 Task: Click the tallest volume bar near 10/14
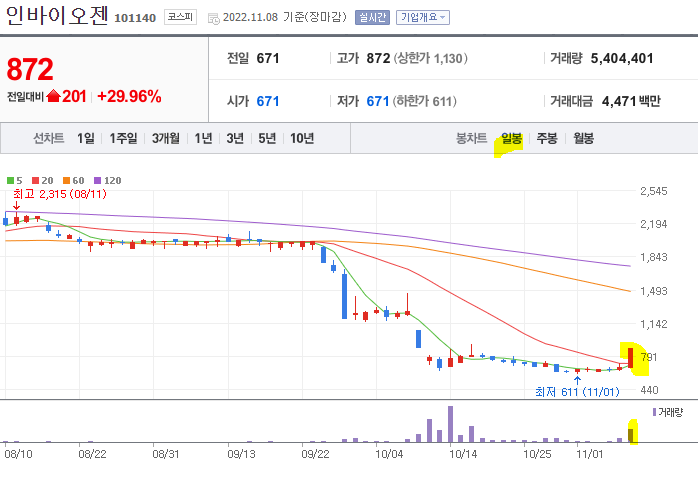pos(450,424)
